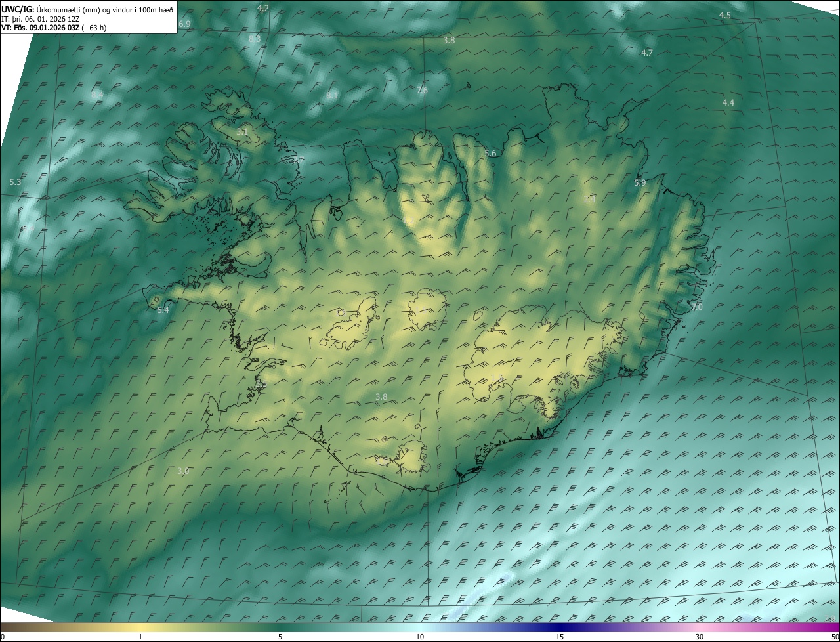Click the 3.8 value over inland Iceland
840x642 pixels.
[381, 396]
